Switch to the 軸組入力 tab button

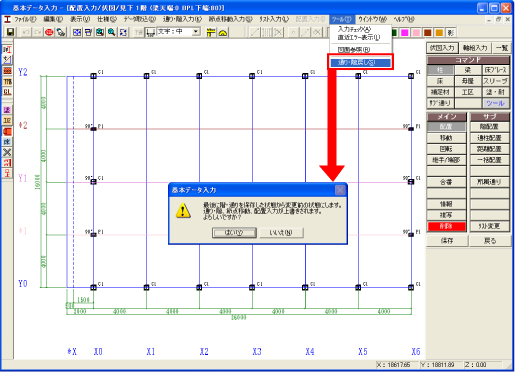click(475, 48)
